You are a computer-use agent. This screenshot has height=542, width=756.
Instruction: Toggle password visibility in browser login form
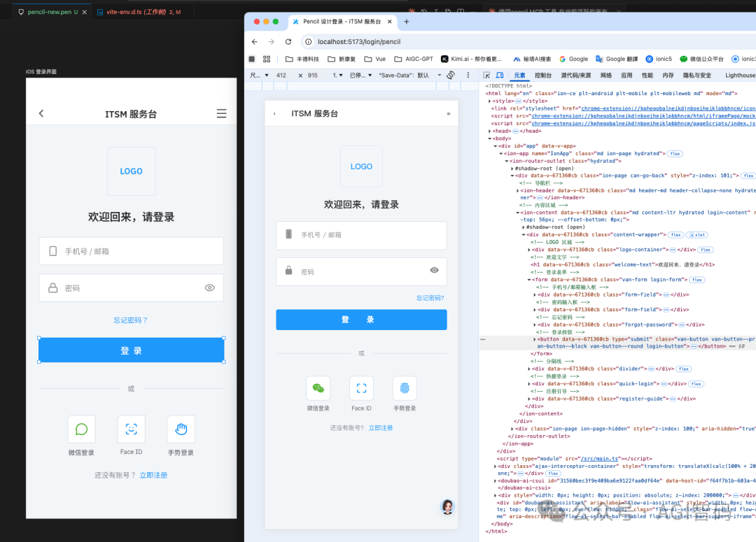click(435, 270)
